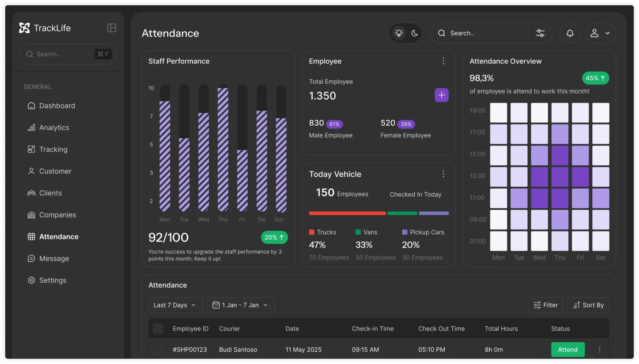The height and width of the screenshot is (364, 639).
Task: Click the red Trucks progress bar segment
Action: [347, 213]
